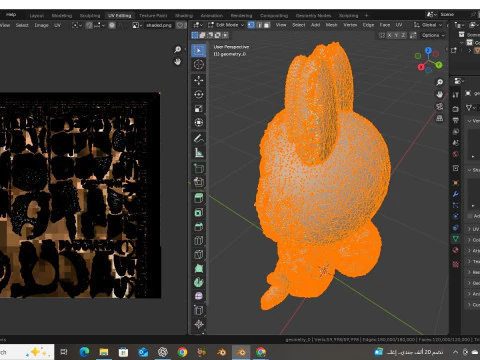
Task: Open the Mesh menu
Action: point(331,25)
